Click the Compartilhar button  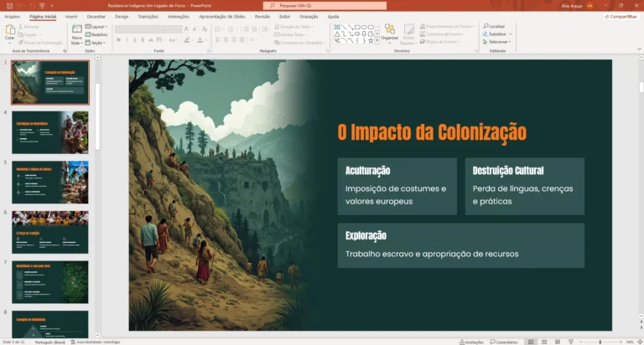click(621, 17)
